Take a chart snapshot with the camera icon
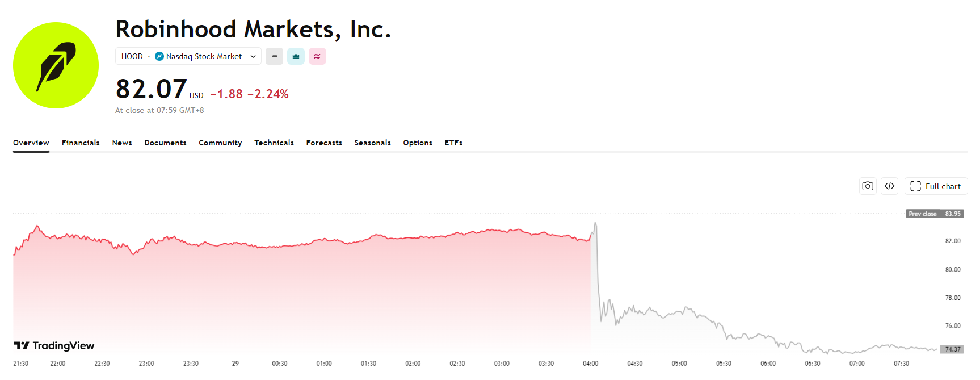The width and height of the screenshot is (980, 380). click(868, 186)
